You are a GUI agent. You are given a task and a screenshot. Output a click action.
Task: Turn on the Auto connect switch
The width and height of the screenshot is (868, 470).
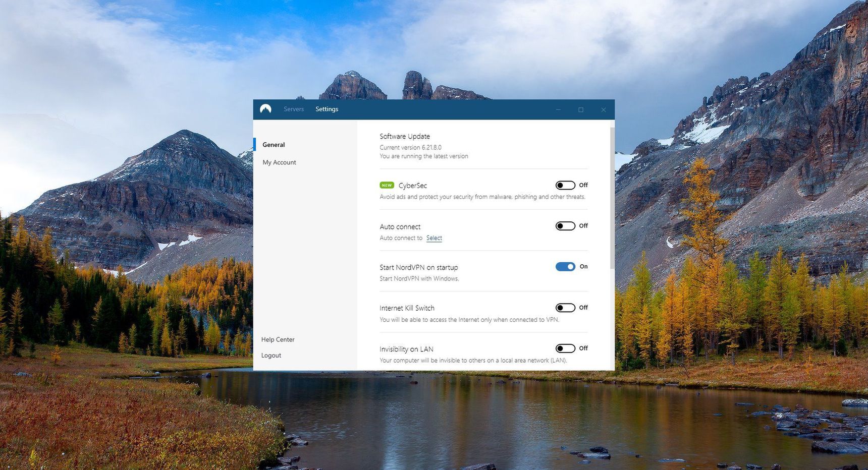565,226
